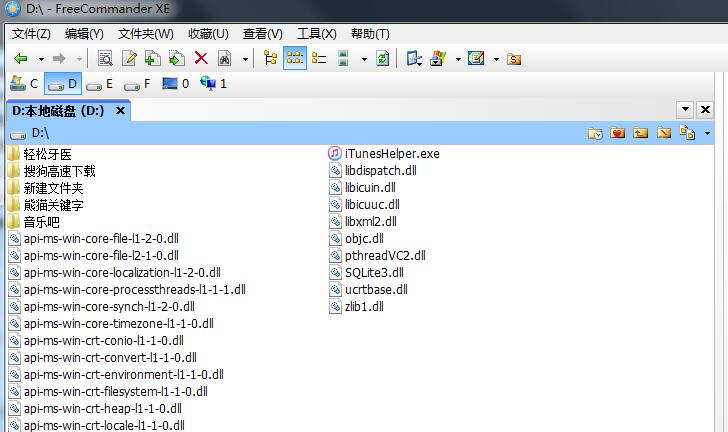Open the 编辑(Y) menu
The height and width of the screenshot is (432, 728).
tap(84, 34)
